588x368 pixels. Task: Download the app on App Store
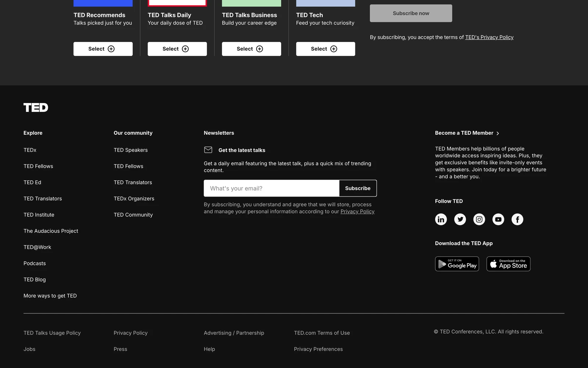click(x=509, y=264)
